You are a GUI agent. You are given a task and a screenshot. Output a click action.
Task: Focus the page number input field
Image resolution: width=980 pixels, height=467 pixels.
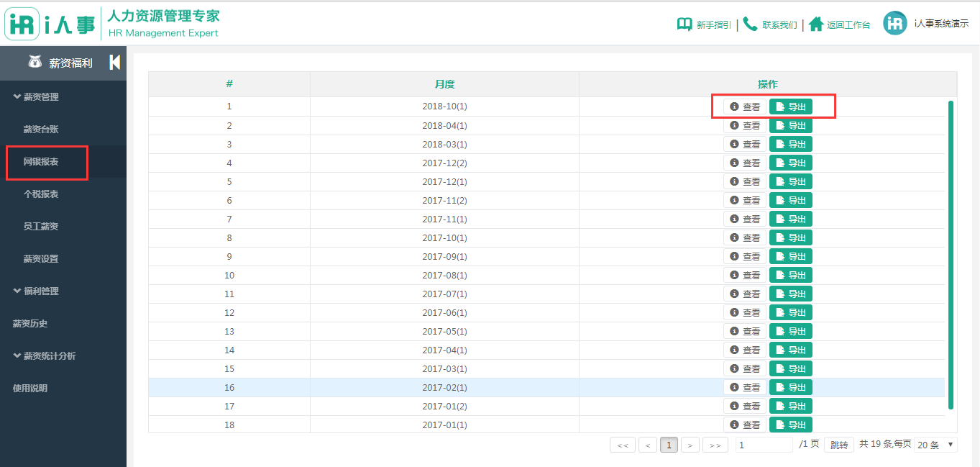point(764,445)
